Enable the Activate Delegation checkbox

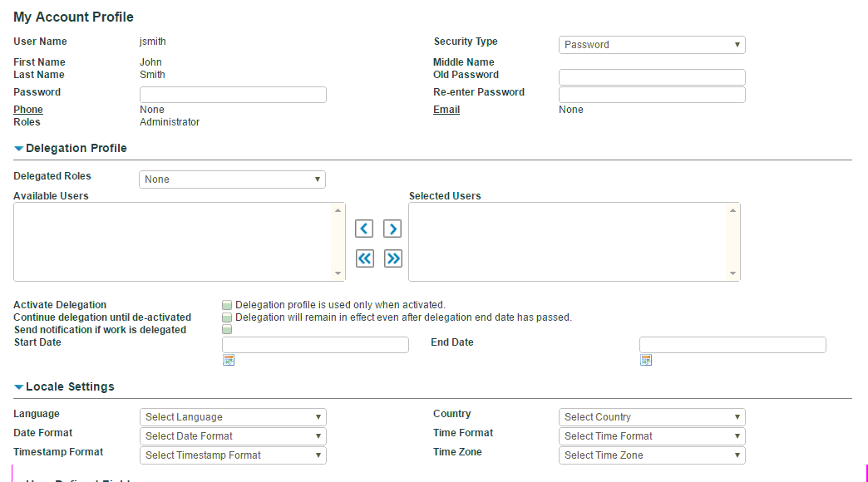point(227,305)
